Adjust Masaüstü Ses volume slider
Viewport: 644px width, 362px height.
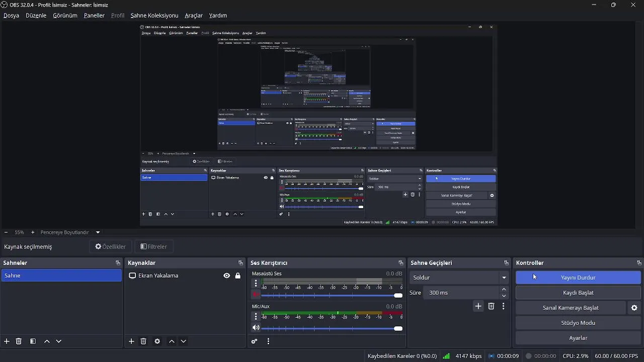[332, 295]
